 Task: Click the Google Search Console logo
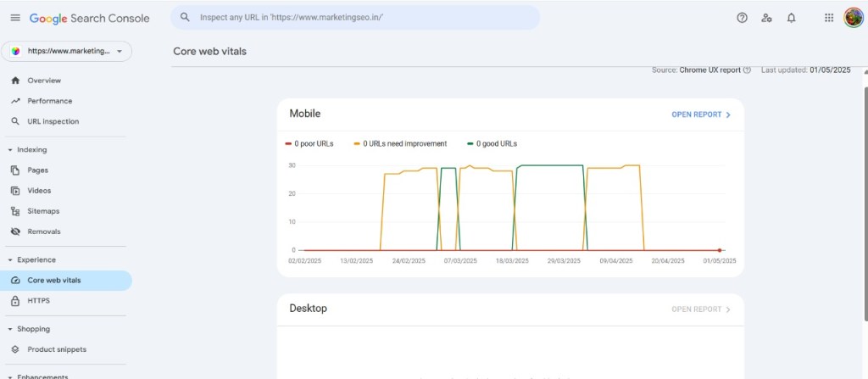[x=90, y=19]
